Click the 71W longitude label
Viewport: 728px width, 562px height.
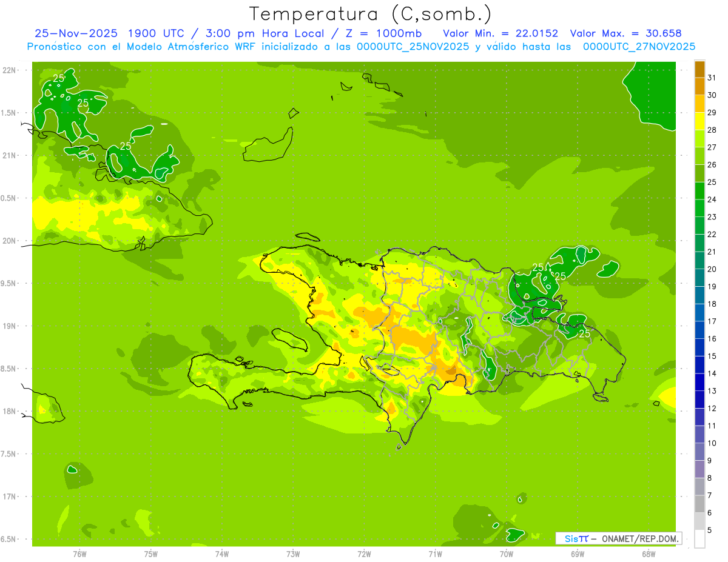click(x=436, y=554)
